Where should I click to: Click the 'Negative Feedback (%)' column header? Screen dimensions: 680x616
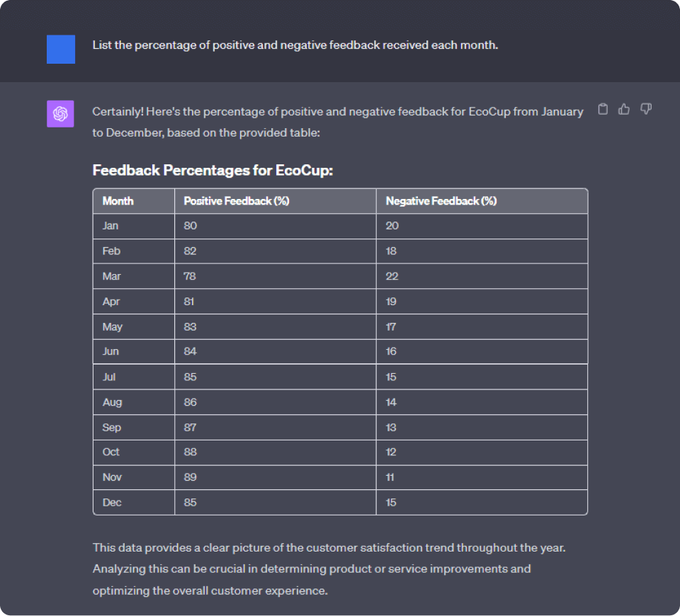tap(441, 201)
